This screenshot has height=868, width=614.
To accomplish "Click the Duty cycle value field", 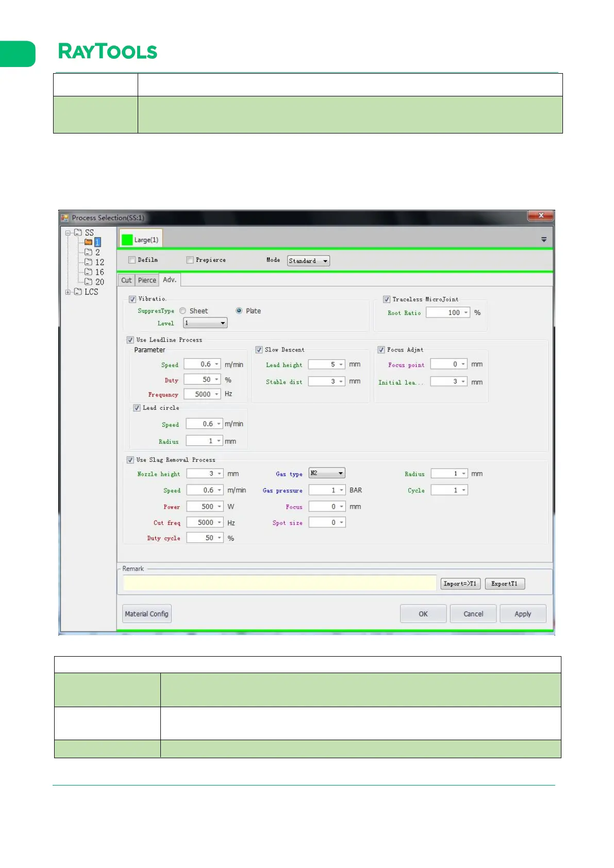I will click(x=205, y=538).
